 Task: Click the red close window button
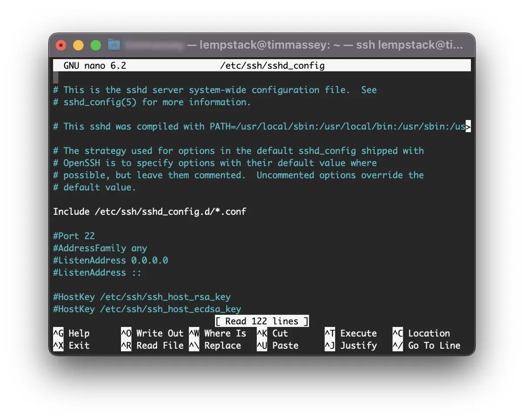pos(61,45)
